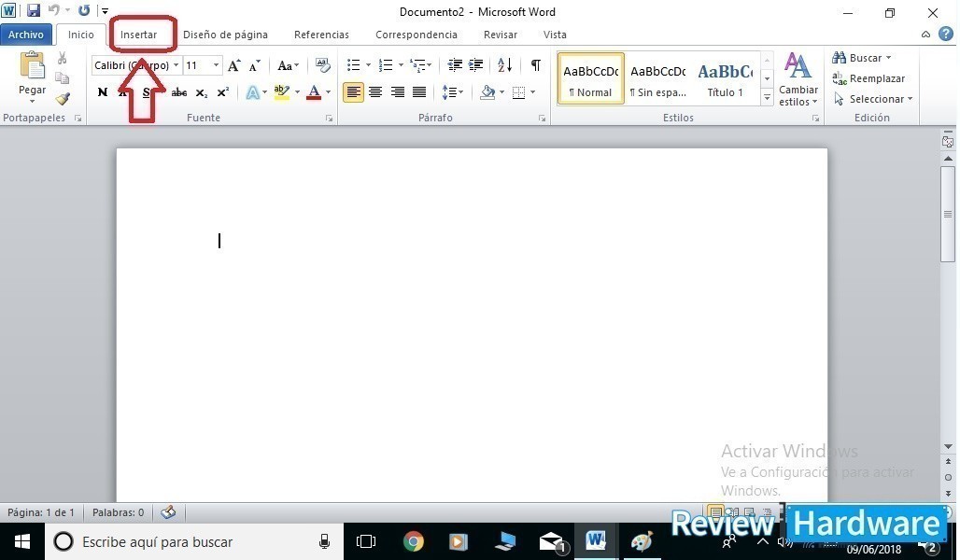Screen dimensions: 960x560
Task: Expand the styles gallery More button
Action: (x=767, y=97)
